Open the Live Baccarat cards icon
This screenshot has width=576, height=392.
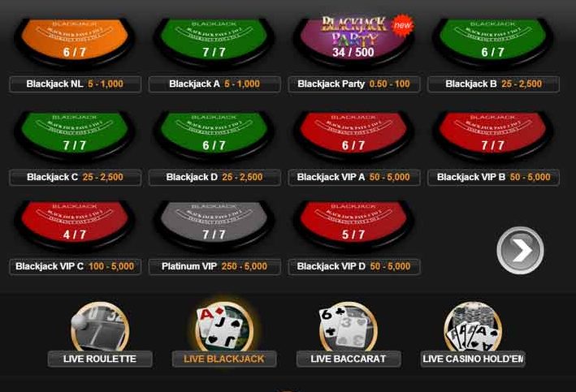[x=349, y=327]
